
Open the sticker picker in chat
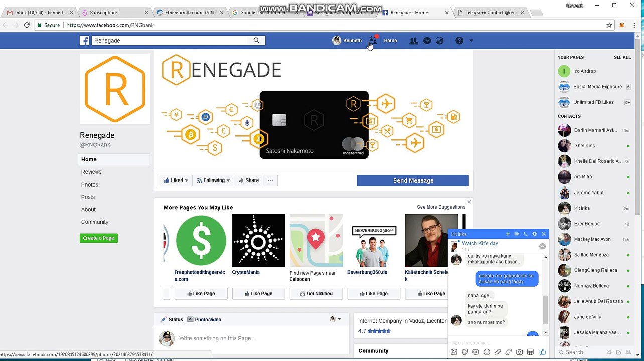tap(465, 352)
